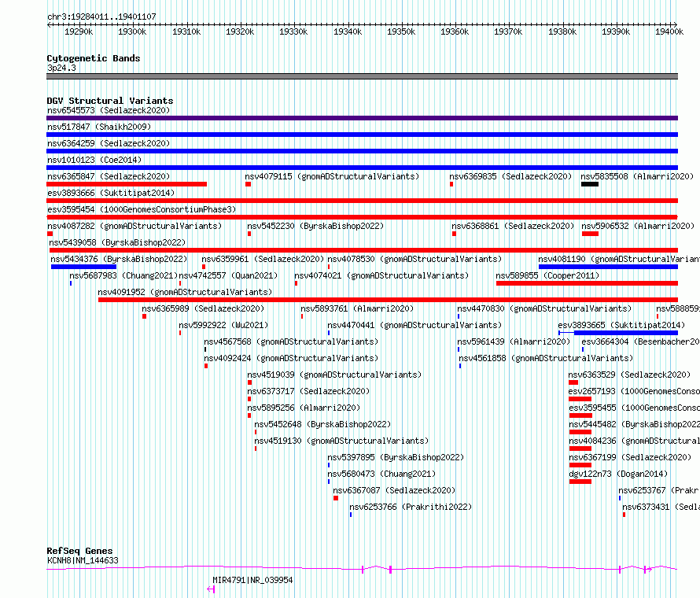Click the nsv4081190 variant label

tap(619, 259)
